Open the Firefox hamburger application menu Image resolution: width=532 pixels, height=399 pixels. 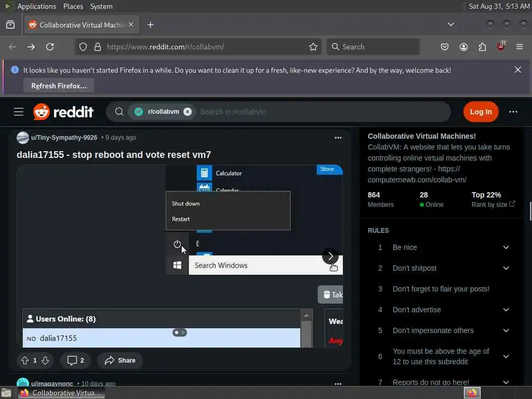pyautogui.click(x=520, y=47)
